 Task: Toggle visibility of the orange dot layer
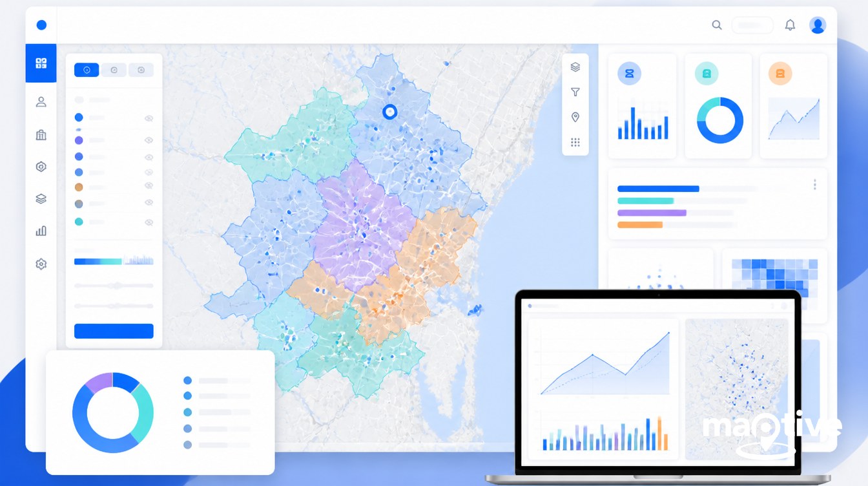point(149,186)
